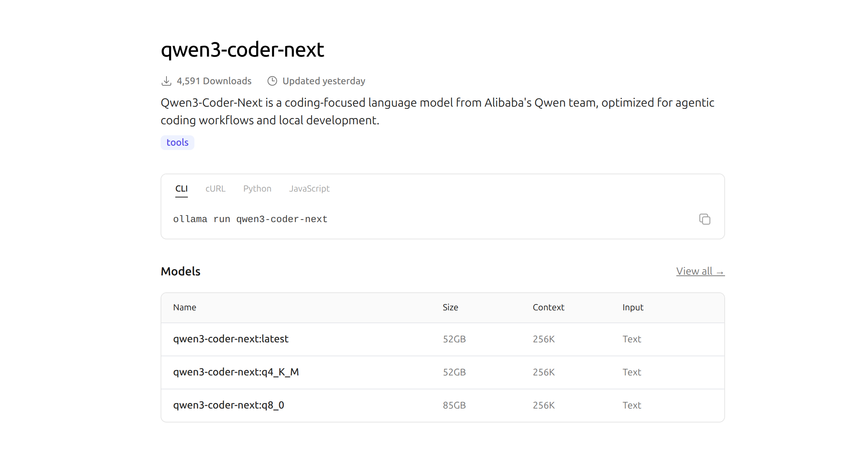
Task: Click the 85GB size cell
Action: tap(454, 405)
